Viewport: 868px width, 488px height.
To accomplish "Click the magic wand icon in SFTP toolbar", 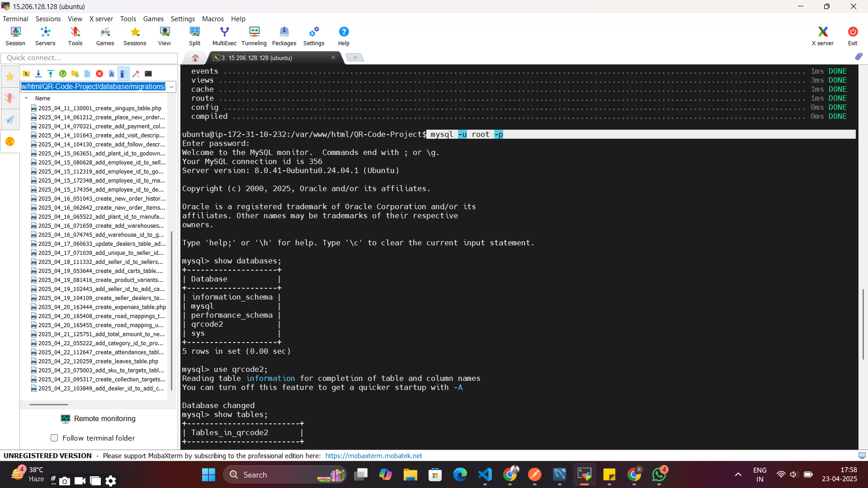I will (x=136, y=74).
